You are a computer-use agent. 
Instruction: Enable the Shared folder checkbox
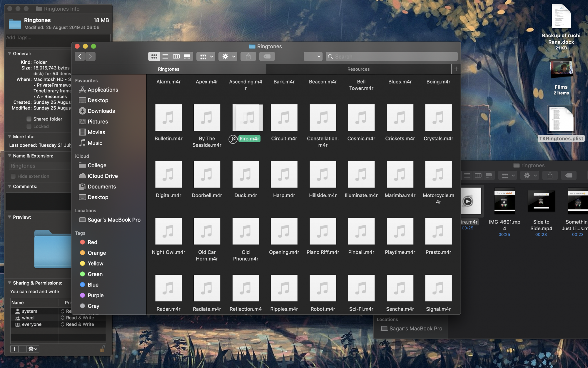(x=29, y=119)
